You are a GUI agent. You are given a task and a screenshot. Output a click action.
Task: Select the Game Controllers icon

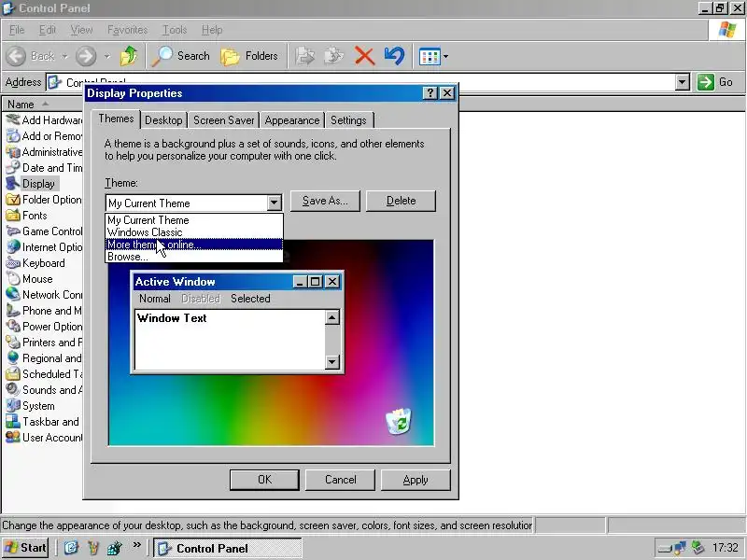click(x=13, y=231)
